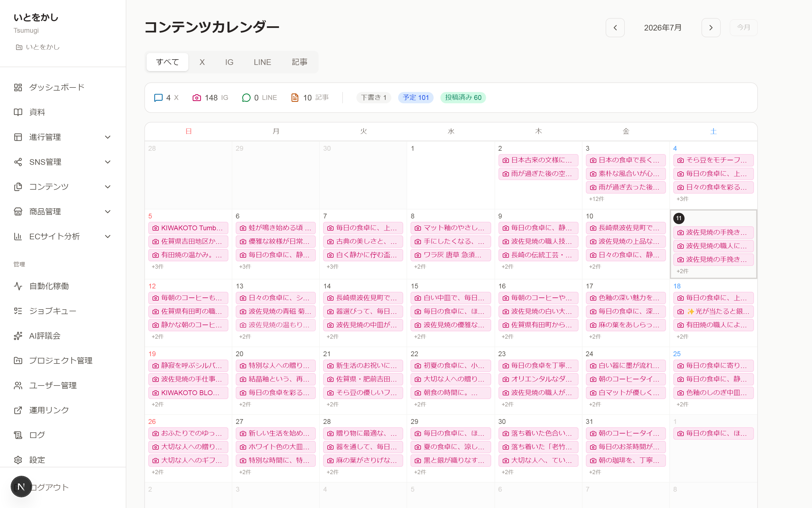Open post 蛙が鳴き始める頃 on day 6
This screenshot has width=812, height=508.
(275, 228)
